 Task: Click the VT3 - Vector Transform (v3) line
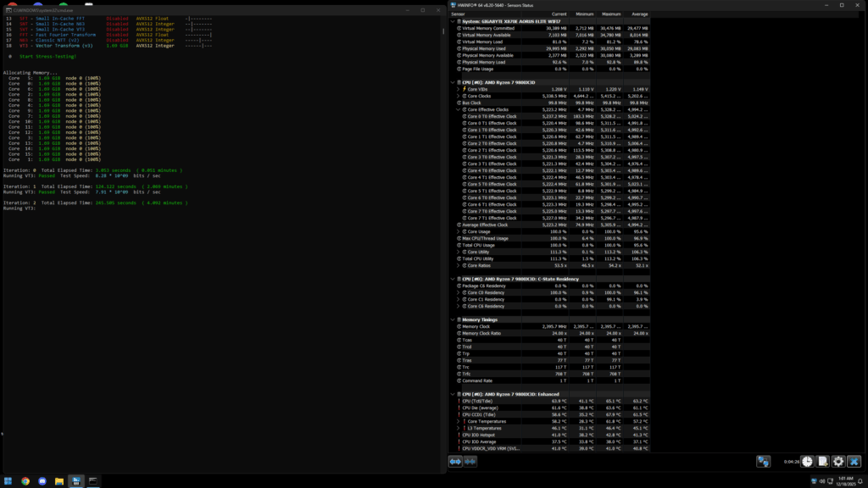[56, 46]
